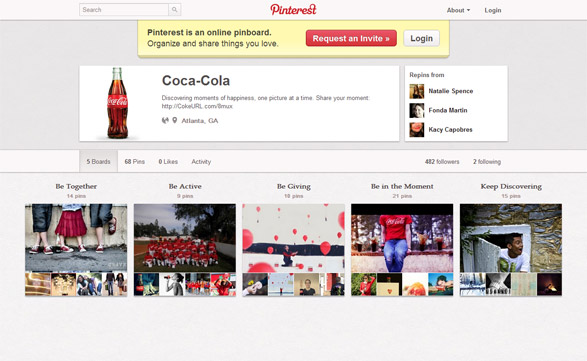Open the Be Giving board title
Viewport: 587px width, 361px height.
(294, 186)
